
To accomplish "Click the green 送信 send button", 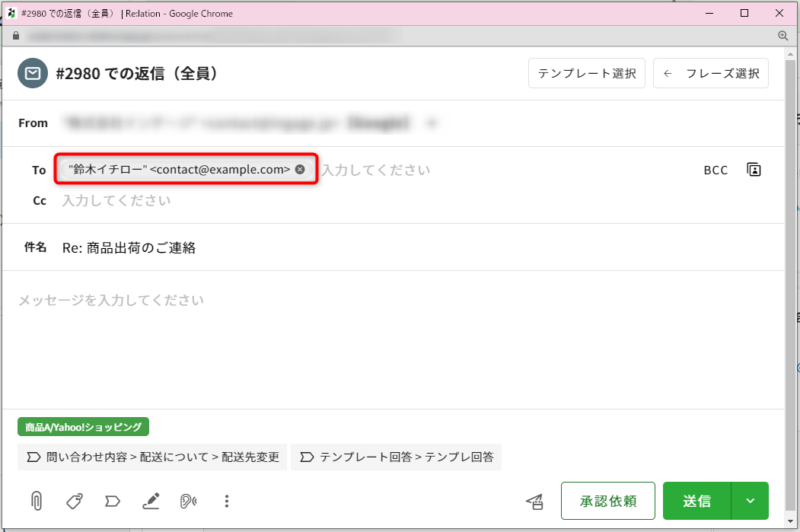I will (696, 501).
